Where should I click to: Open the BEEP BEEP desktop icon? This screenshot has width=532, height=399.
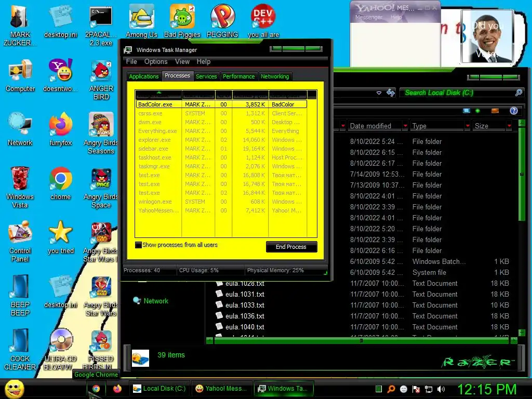(x=20, y=295)
